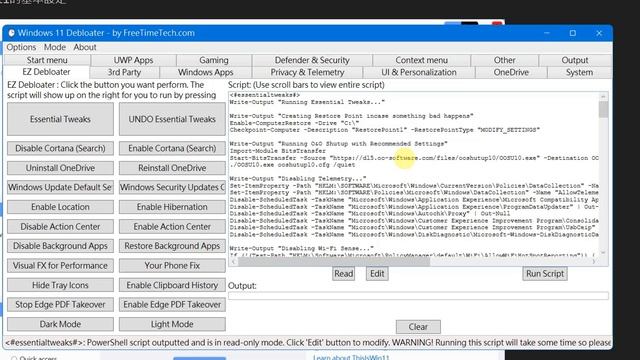Click script scrollbar up arrow

pyautogui.click(x=603, y=96)
